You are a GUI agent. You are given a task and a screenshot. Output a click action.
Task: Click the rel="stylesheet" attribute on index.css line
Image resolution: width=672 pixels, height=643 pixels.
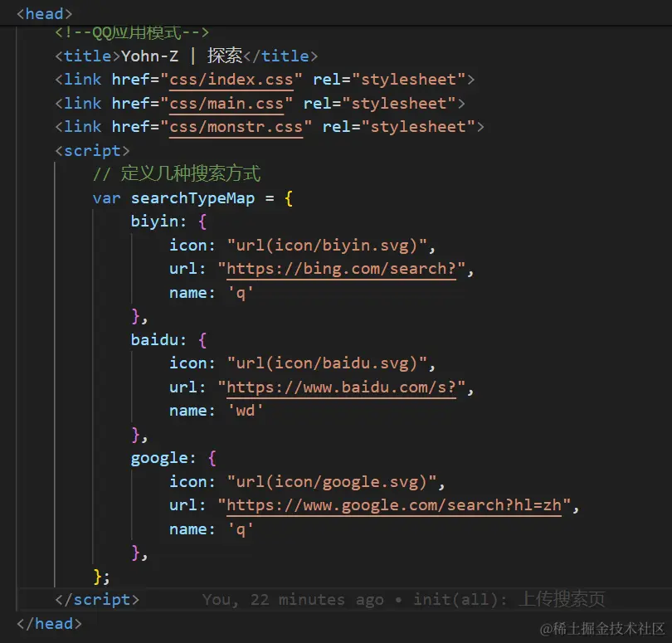(389, 80)
